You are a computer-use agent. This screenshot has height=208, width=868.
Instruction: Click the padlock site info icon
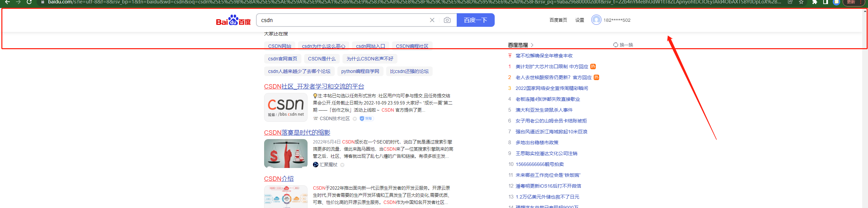point(42,2)
